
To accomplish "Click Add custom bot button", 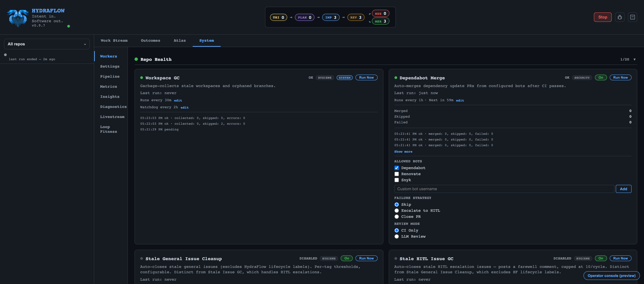I will click(x=623, y=189).
